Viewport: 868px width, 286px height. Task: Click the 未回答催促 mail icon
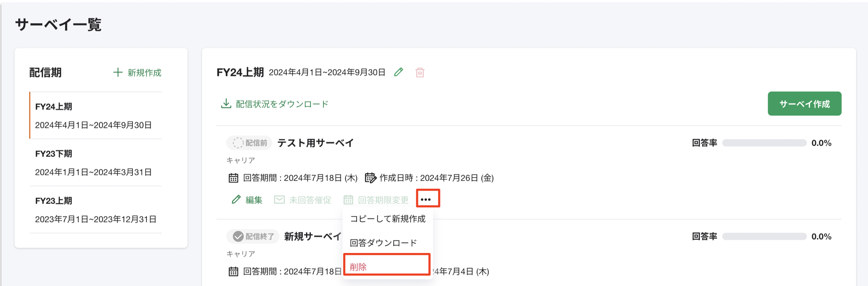coord(279,199)
